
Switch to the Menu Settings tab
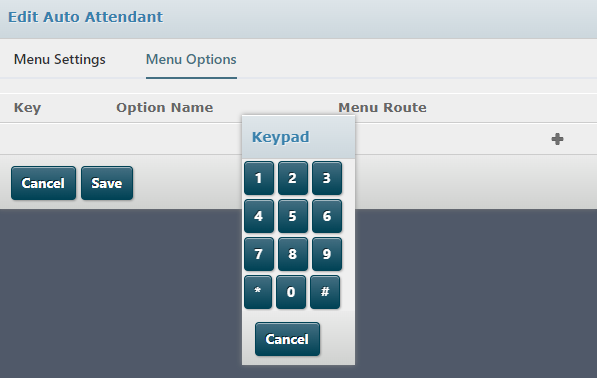(60, 59)
